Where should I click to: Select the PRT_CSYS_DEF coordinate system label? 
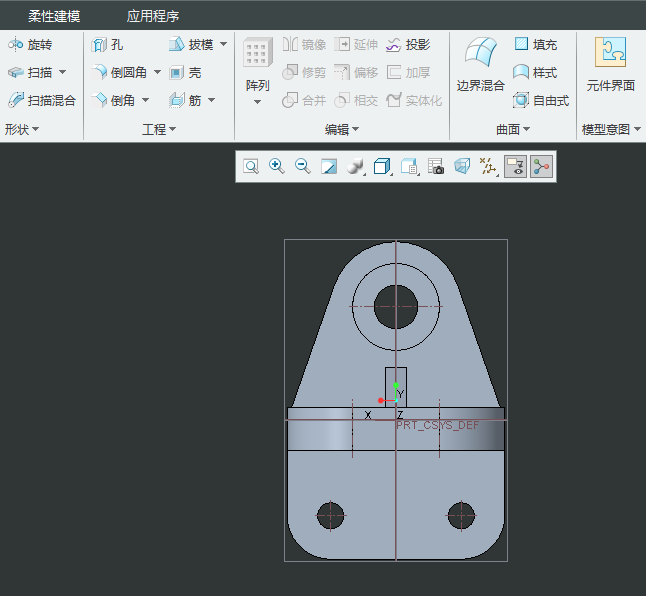(x=438, y=425)
